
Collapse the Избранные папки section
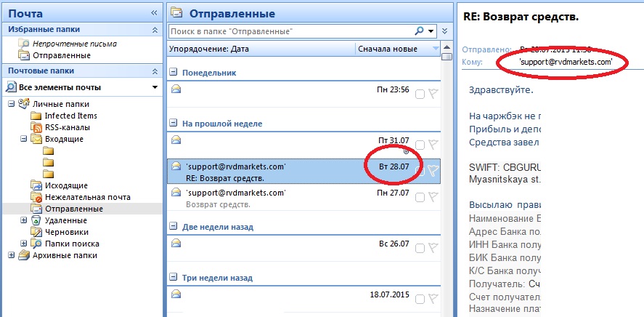pos(155,30)
